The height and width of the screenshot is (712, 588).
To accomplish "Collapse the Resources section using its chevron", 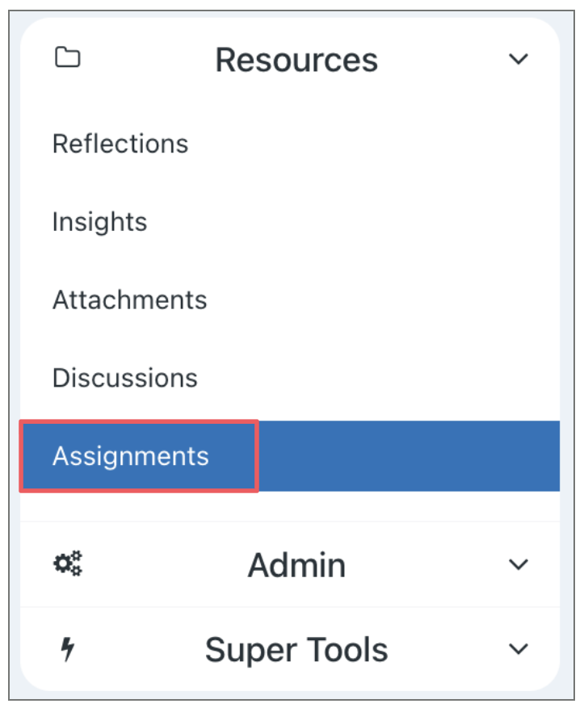I will (518, 59).
